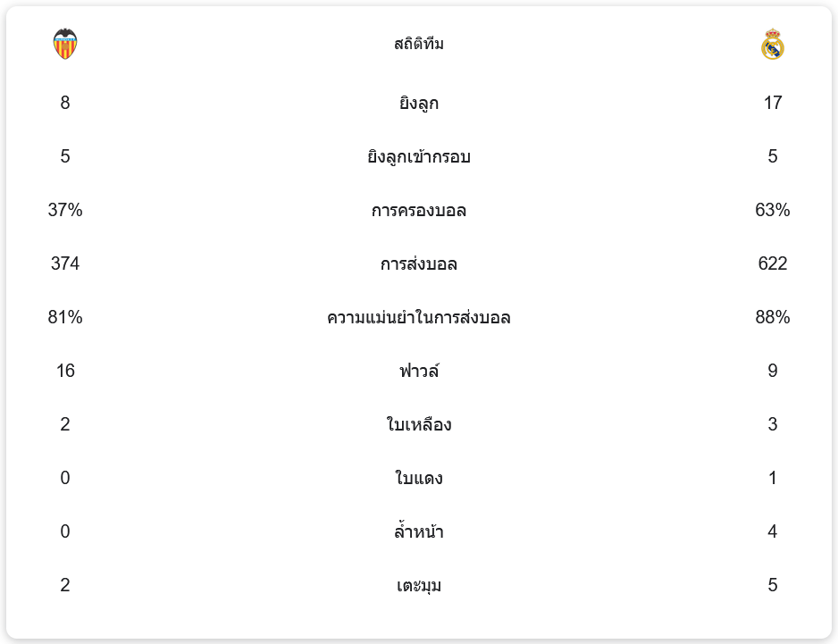Click the ใบเหลือง yellow cards label

[x=418, y=425]
